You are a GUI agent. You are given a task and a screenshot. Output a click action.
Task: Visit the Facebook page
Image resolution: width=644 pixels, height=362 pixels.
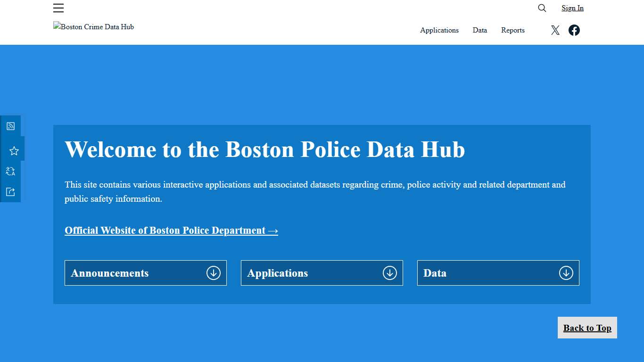pos(574,30)
